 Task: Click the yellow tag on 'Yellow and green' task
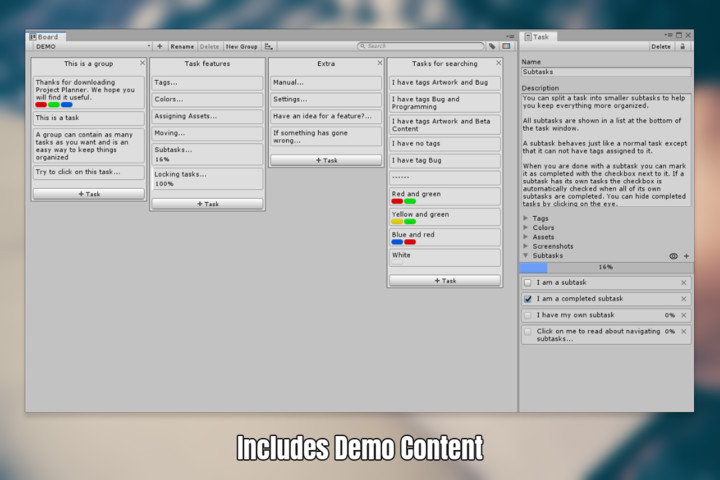397,221
